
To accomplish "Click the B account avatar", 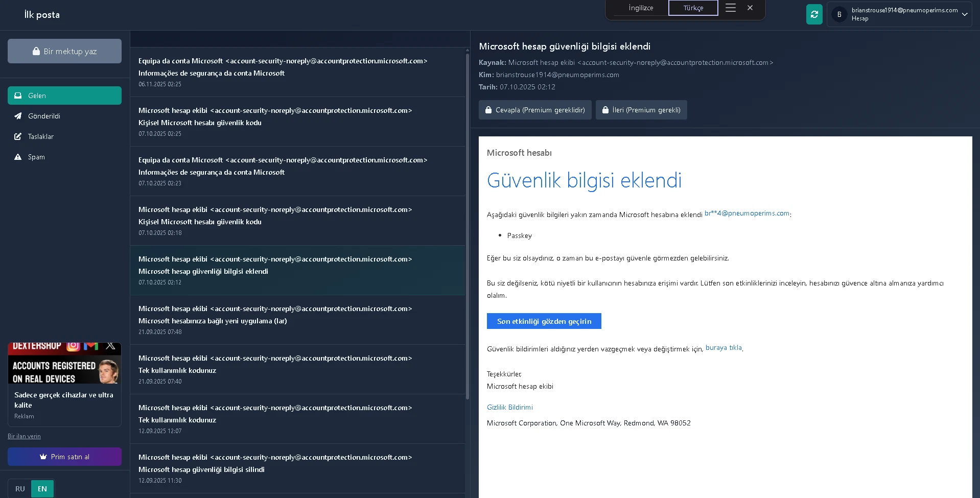I will tap(839, 14).
